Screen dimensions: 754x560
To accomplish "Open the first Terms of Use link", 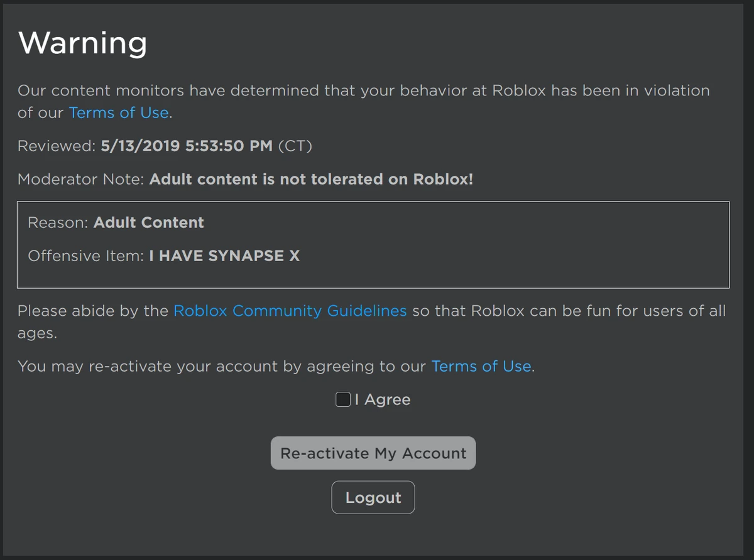I will coord(119,112).
